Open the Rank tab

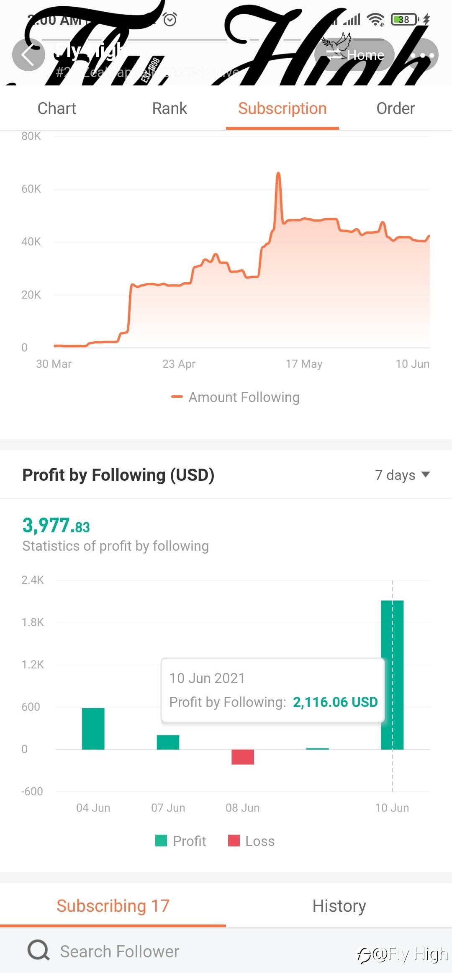coord(169,108)
